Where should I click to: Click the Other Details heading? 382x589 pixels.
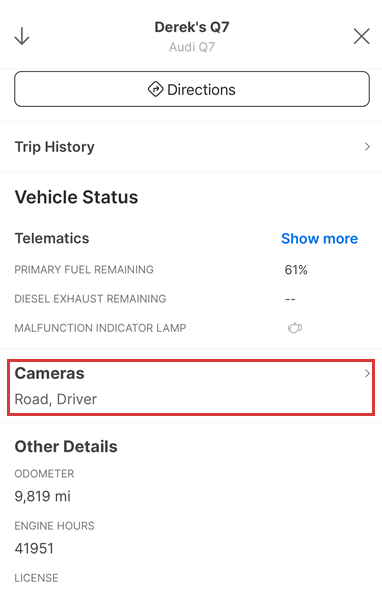(66, 447)
